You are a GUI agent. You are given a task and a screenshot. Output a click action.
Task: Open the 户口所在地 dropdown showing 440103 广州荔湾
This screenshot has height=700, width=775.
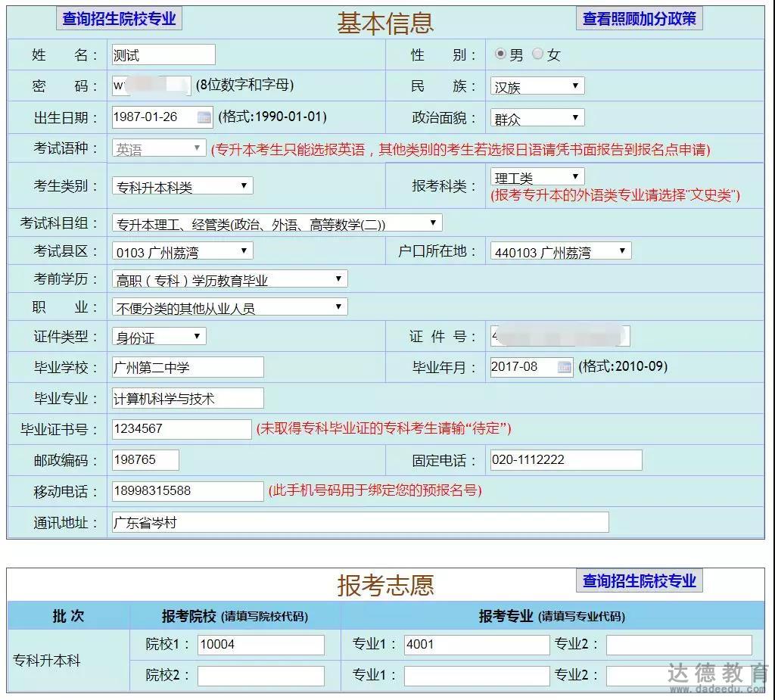click(x=561, y=251)
